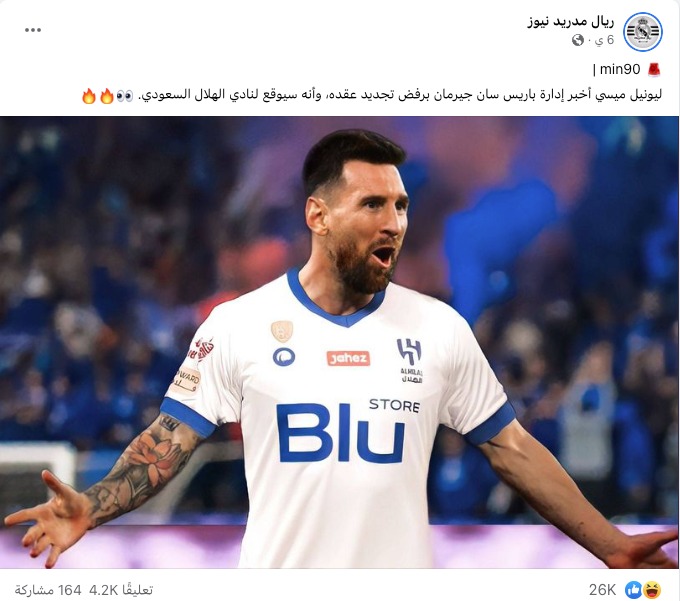Click the min90 source text

click(619, 69)
